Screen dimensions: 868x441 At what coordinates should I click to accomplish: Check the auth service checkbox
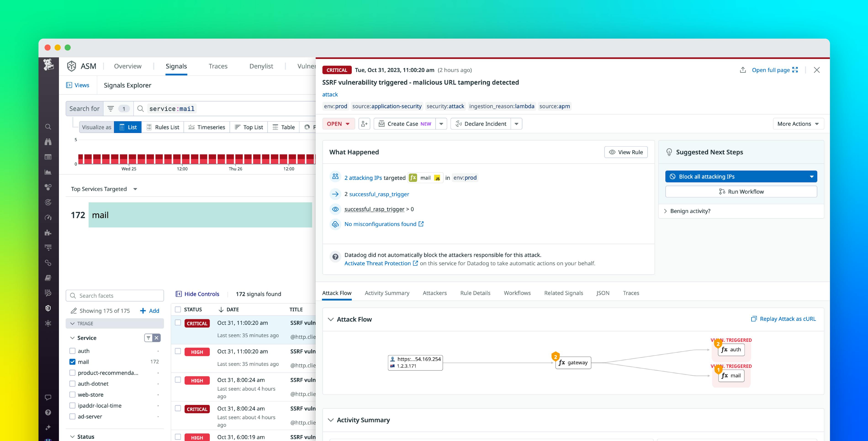pos(72,351)
